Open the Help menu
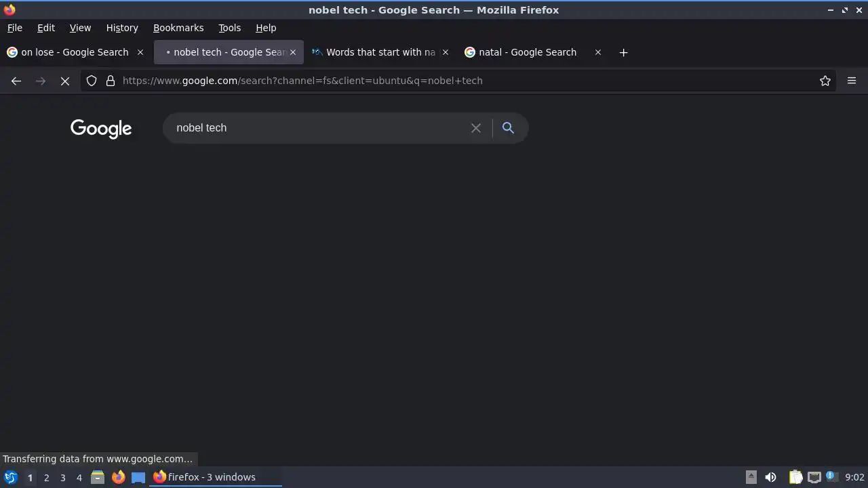 [x=266, y=28]
